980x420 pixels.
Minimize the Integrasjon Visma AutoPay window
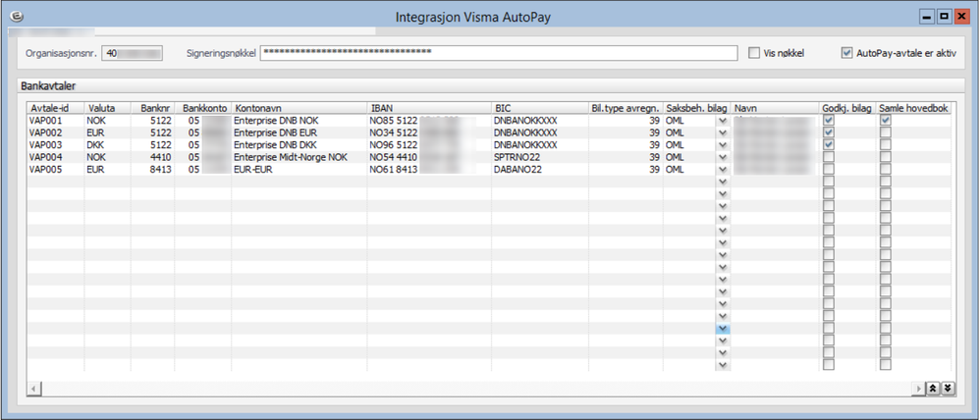coord(929,17)
